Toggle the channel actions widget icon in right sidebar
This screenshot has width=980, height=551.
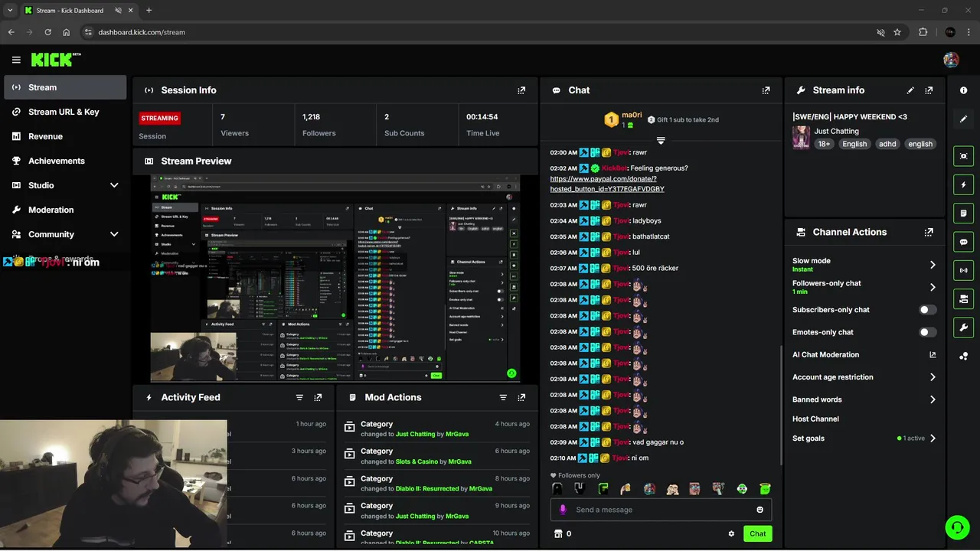tap(963, 298)
